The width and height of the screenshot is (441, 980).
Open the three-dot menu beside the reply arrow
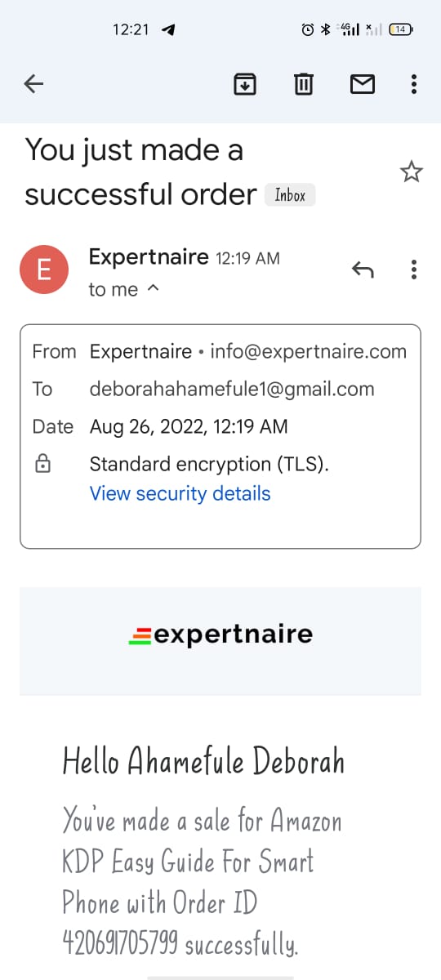tap(414, 269)
